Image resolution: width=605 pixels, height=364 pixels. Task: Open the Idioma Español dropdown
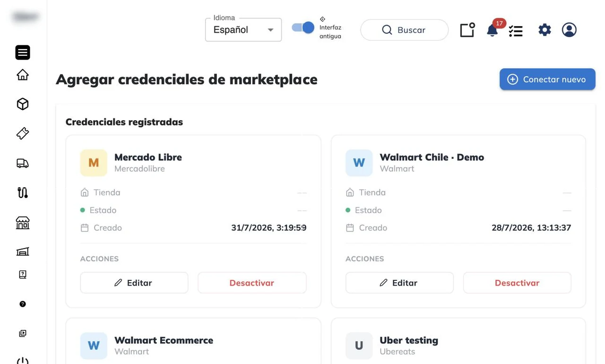[x=243, y=30]
